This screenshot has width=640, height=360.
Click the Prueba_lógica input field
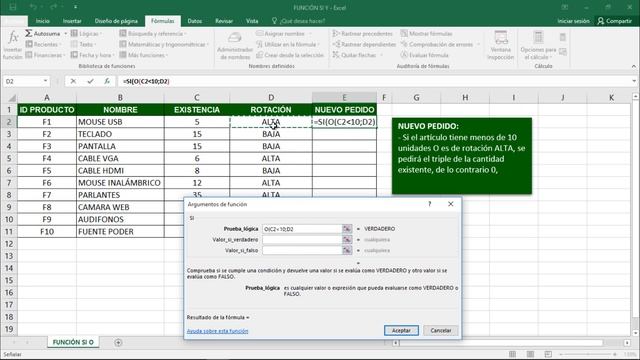click(x=302, y=229)
